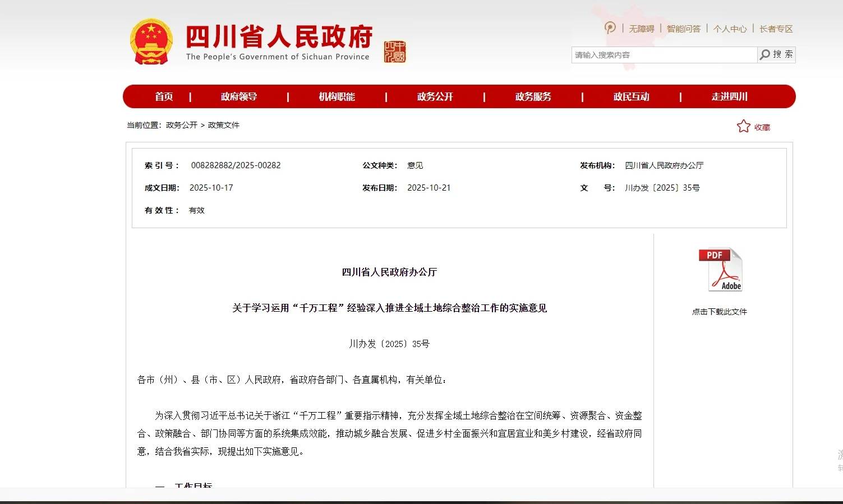Click 政务公开 in the breadcrumb path
The width and height of the screenshot is (843, 504).
click(182, 125)
